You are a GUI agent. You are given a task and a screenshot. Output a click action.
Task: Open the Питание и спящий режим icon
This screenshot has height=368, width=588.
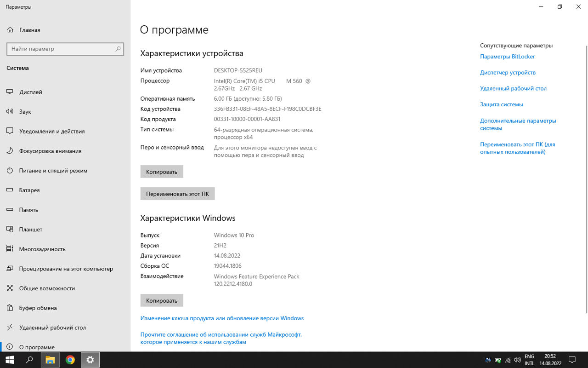[10, 171]
